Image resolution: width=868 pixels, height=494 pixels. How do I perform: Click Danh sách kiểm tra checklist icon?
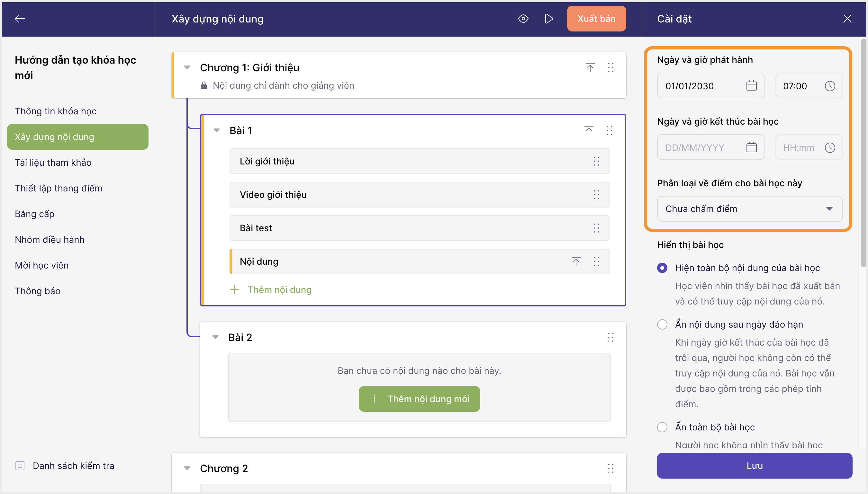click(x=20, y=465)
